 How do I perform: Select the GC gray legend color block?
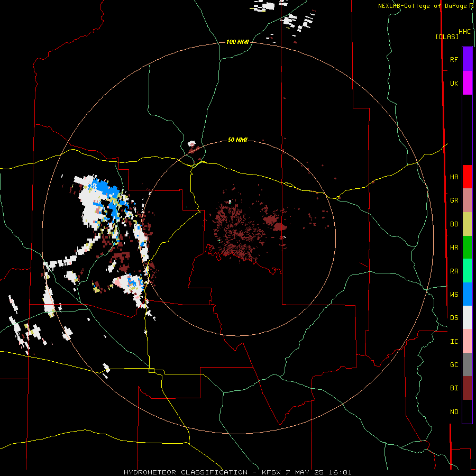pos(467,364)
